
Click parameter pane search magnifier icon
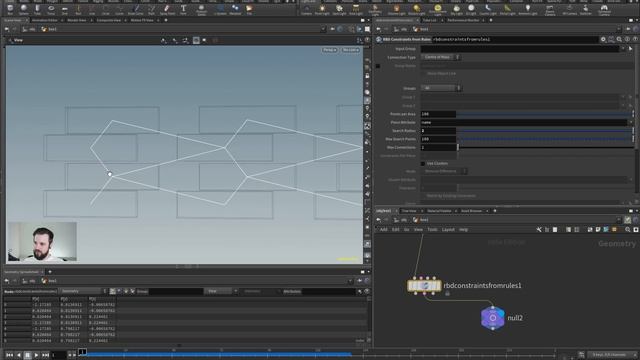619,39
